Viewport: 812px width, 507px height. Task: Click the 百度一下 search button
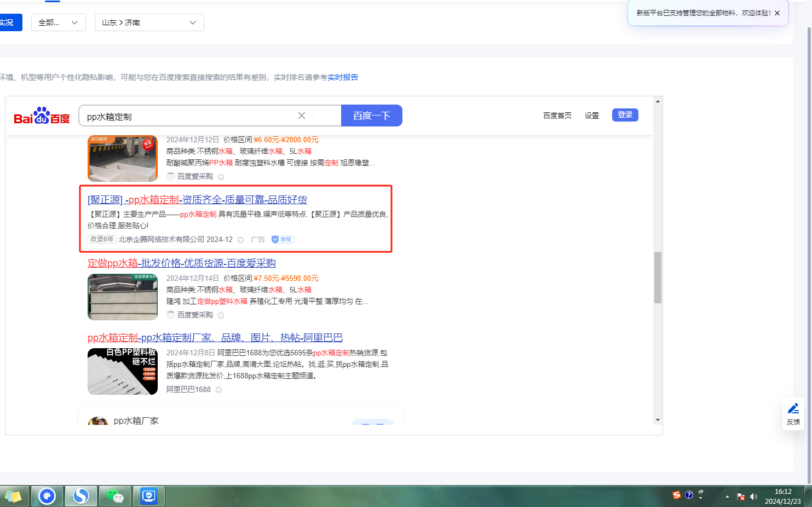[372, 116]
